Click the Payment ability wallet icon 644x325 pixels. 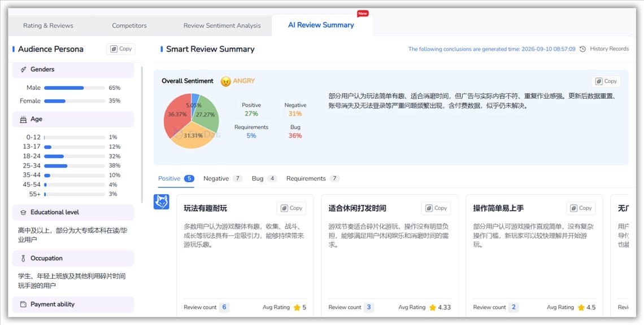23,305
